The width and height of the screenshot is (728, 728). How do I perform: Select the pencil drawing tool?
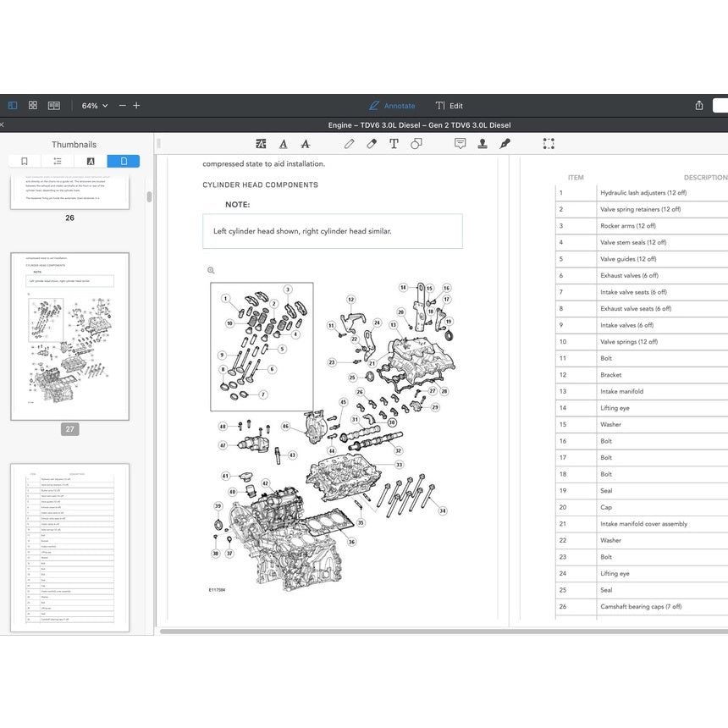point(349,144)
